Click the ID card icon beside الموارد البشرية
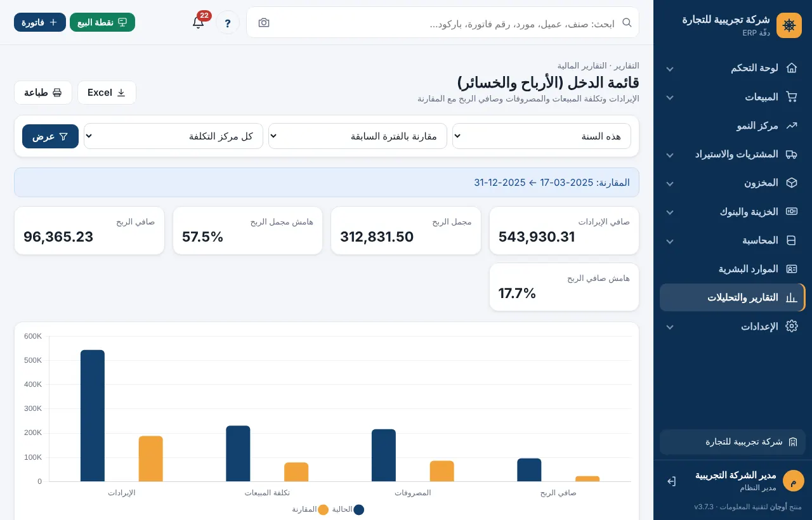812x520 pixels. pos(791,269)
